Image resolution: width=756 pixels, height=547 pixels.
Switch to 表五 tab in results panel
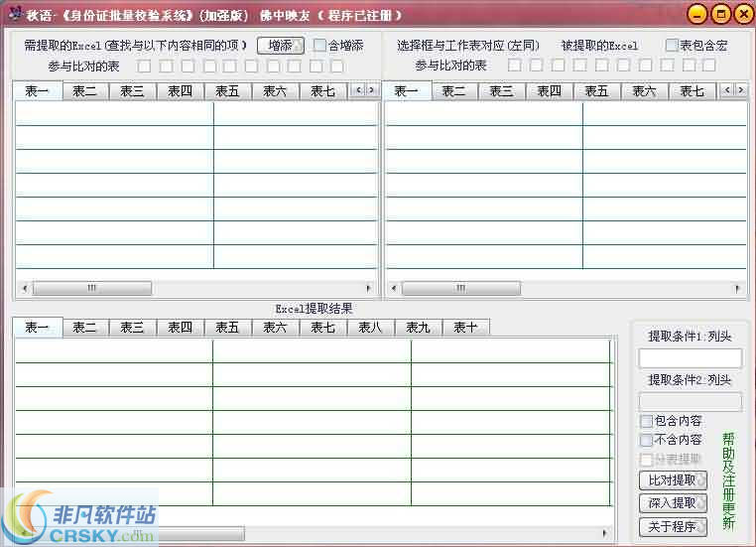(227, 327)
